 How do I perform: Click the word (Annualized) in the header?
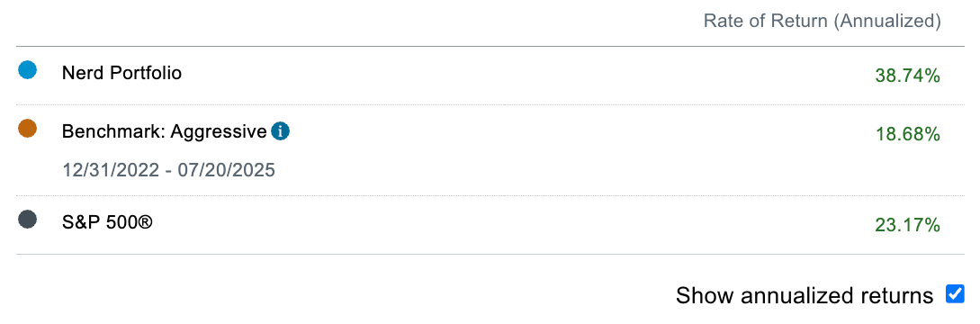(x=889, y=21)
